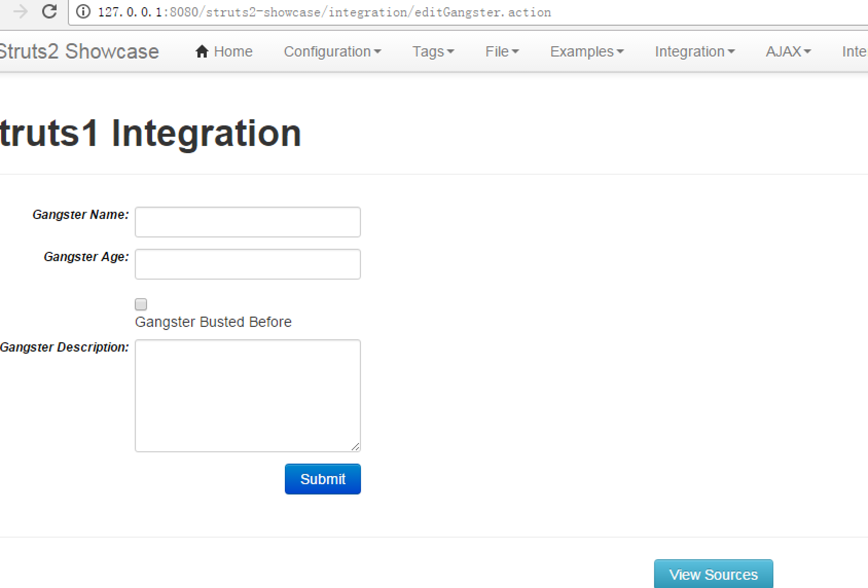The width and height of the screenshot is (868, 588).
Task: Expand the Configuration dropdown menu
Action: (x=332, y=51)
